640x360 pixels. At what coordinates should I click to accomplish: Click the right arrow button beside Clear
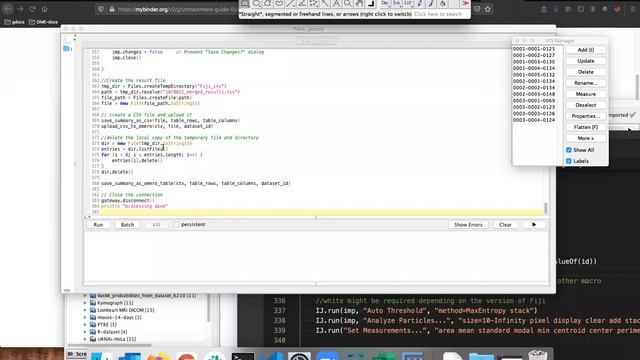tap(534, 225)
